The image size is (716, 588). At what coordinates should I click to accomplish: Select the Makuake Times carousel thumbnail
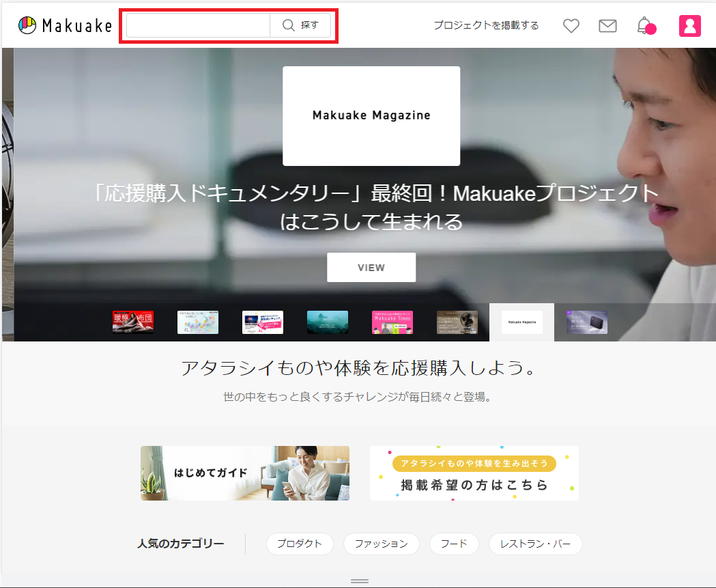392,322
